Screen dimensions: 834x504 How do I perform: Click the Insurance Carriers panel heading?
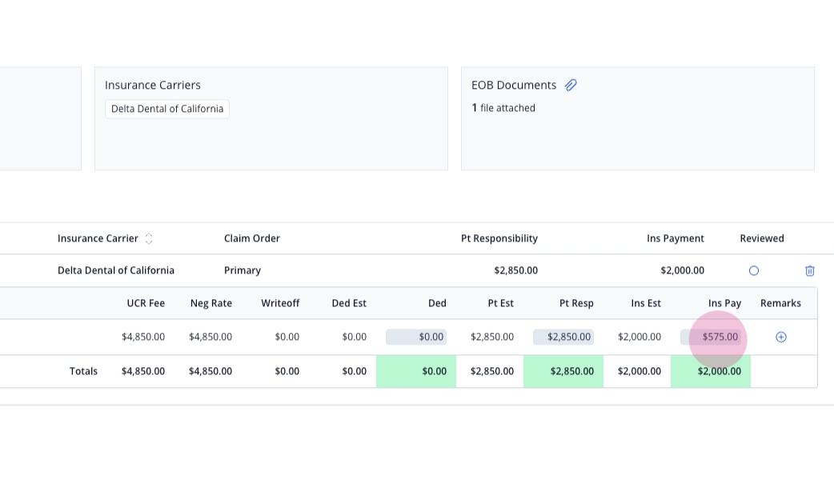coord(153,85)
